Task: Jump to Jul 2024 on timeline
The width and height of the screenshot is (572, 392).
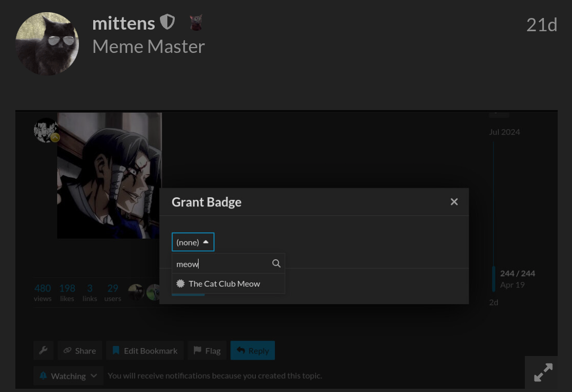Action: (505, 132)
